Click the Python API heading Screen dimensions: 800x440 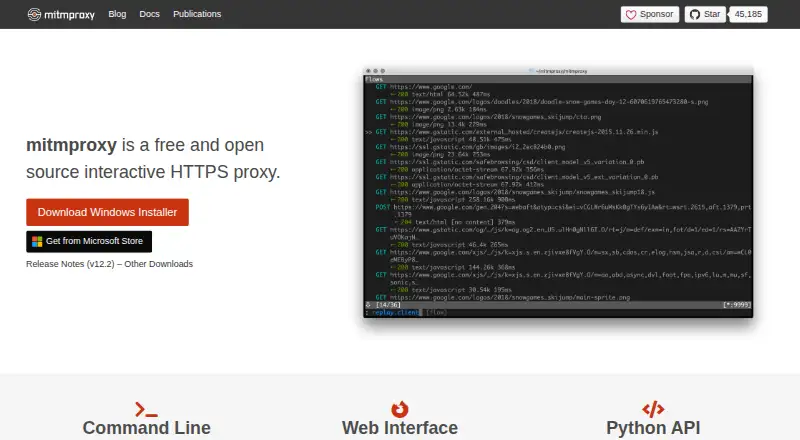point(653,428)
